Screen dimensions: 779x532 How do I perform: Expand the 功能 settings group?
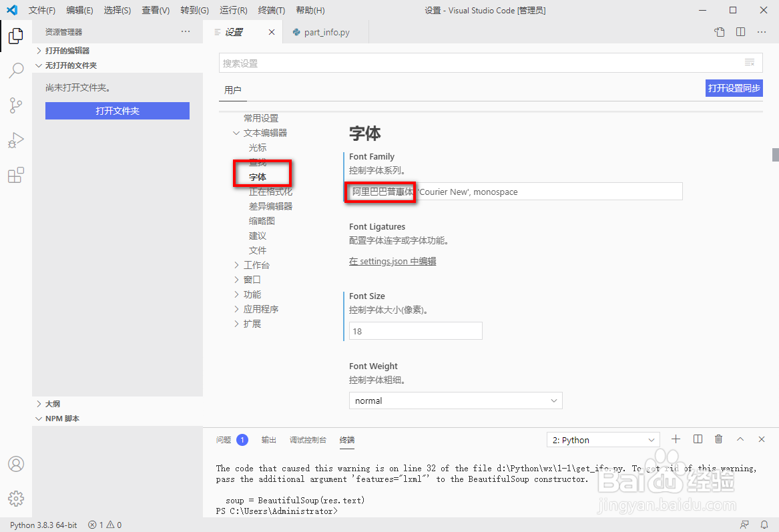pos(247,294)
